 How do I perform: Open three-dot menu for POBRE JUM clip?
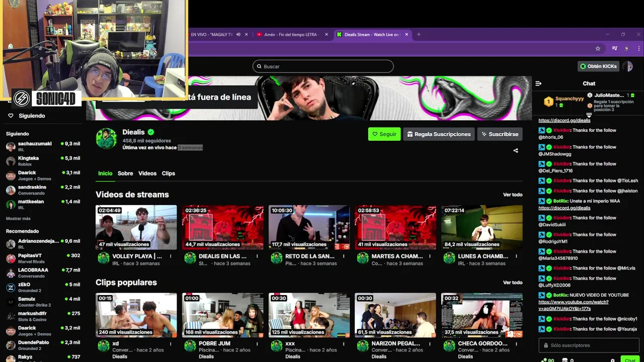[x=257, y=344]
